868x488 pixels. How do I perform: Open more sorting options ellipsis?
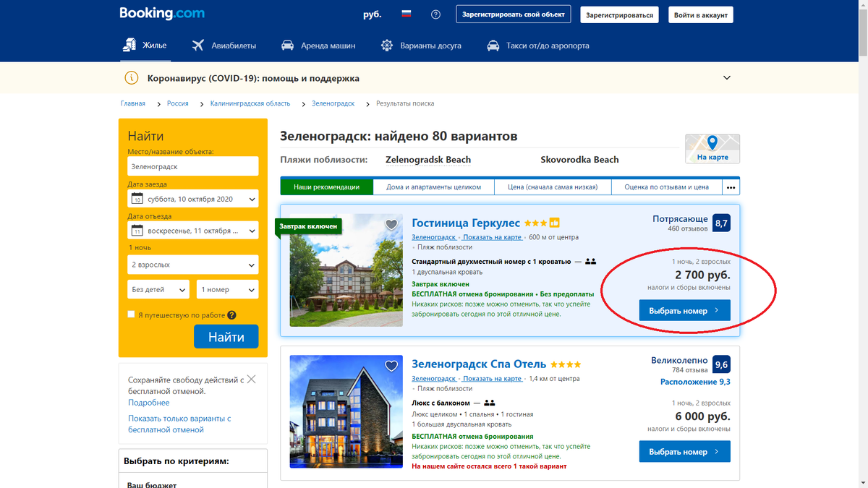tap(731, 187)
